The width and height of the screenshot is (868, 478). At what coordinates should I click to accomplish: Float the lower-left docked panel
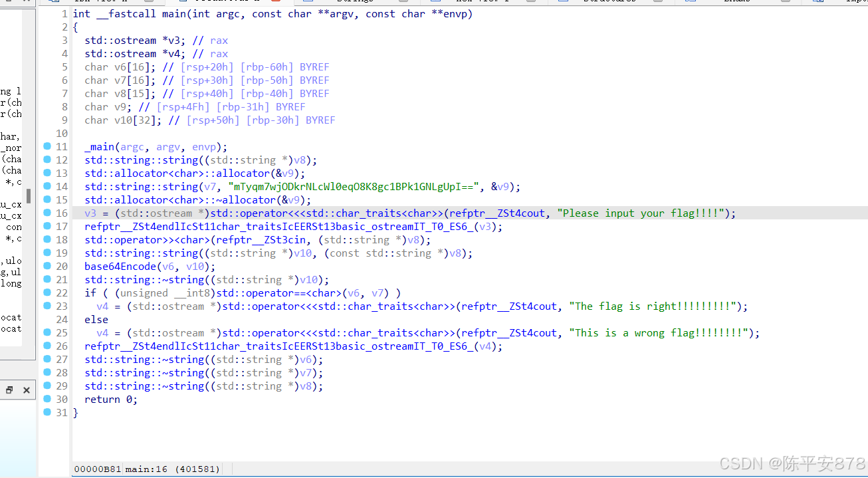[9, 390]
